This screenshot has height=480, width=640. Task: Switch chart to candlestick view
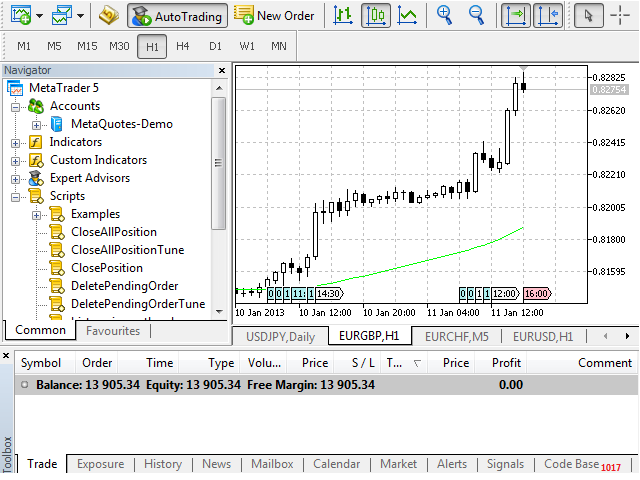pyautogui.click(x=375, y=15)
